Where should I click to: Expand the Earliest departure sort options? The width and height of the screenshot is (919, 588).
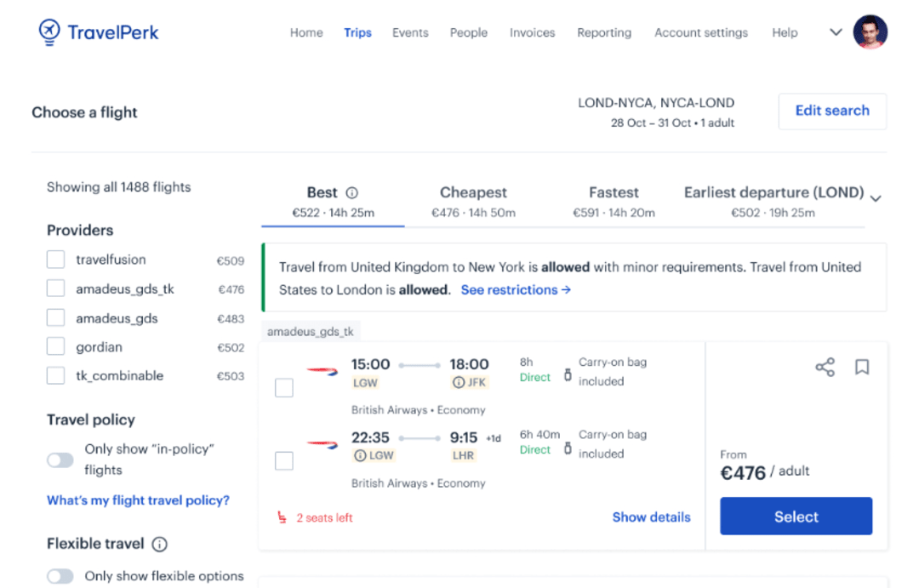876,197
